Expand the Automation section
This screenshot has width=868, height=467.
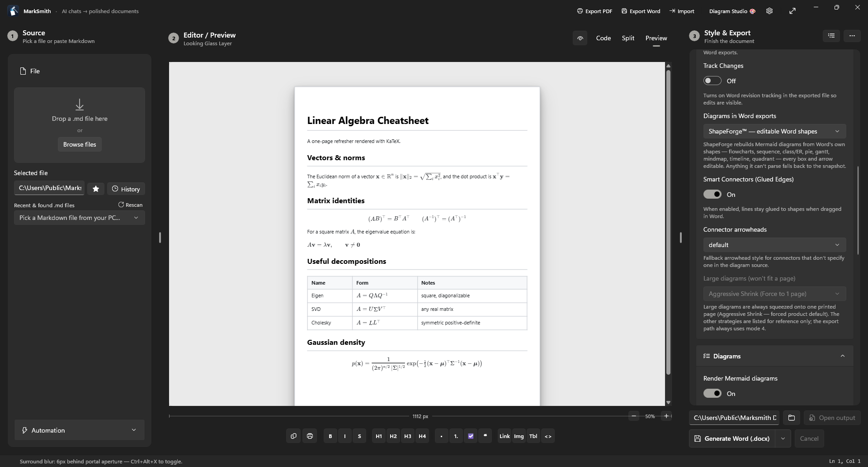pos(80,430)
